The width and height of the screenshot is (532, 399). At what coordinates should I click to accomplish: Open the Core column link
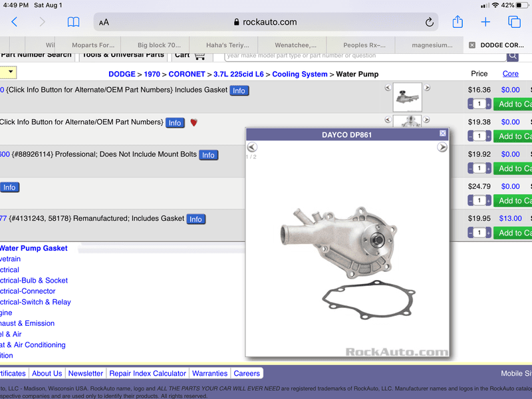510,74
